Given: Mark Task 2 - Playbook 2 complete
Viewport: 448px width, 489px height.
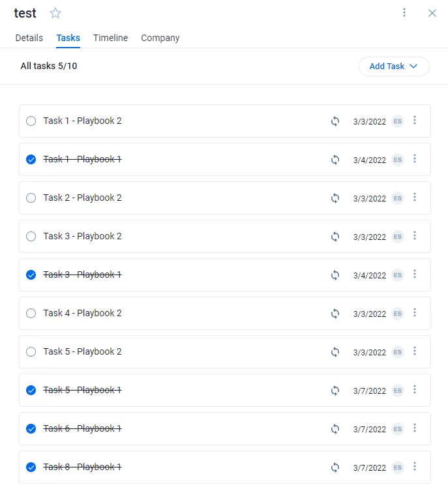Looking at the screenshot, I should point(31,198).
